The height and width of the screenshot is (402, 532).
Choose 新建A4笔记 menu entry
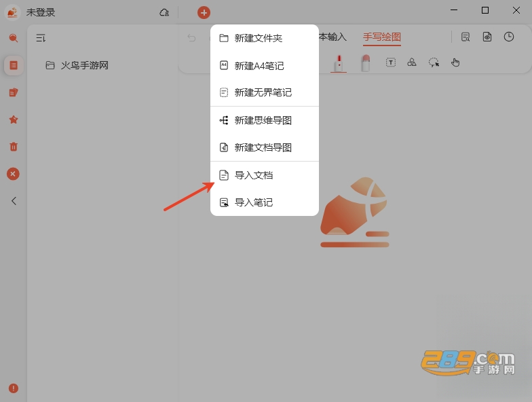[x=265, y=65]
